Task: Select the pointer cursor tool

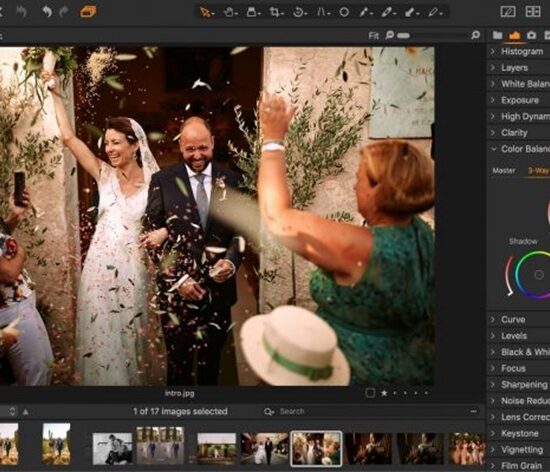Action: click(x=205, y=12)
